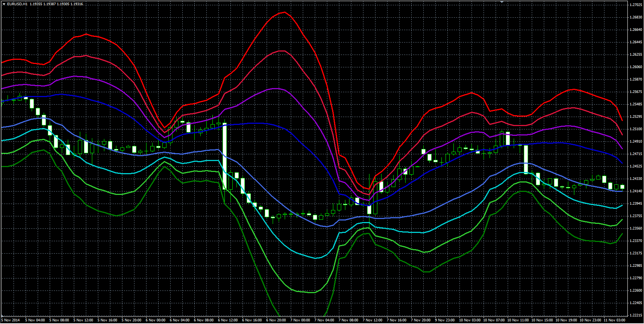Click the 6 Nov 12:00 time label
This screenshot has width=644, height=324.
228,320
